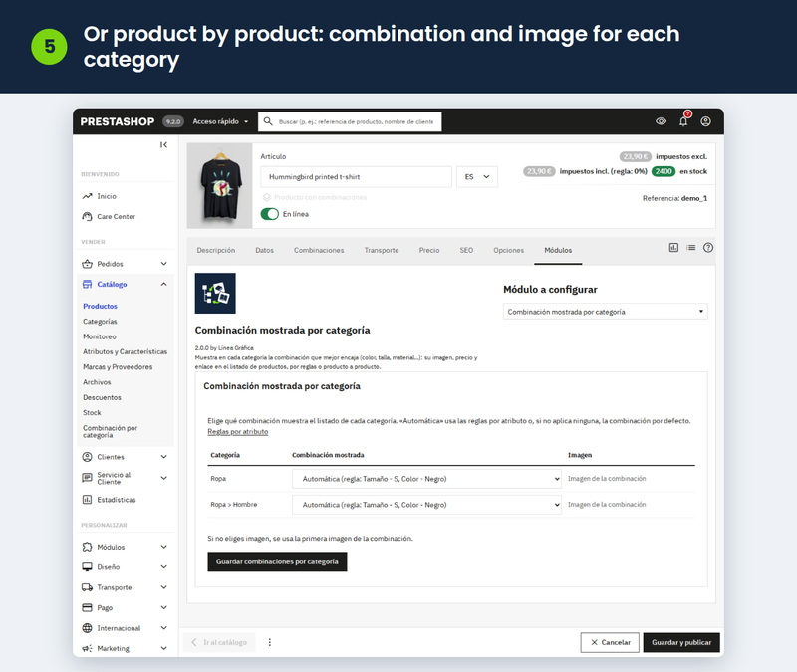The height and width of the screenshot is (672, 797).
Task: Open Stock sidebar link
Action: 92,412
